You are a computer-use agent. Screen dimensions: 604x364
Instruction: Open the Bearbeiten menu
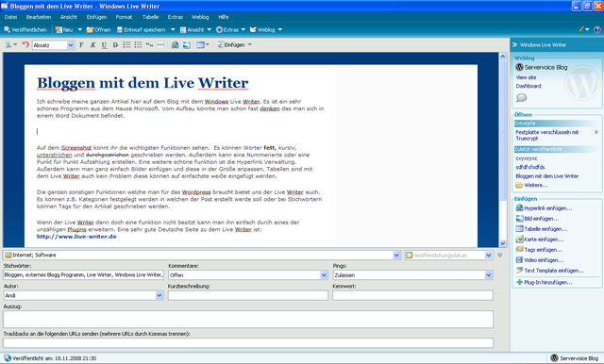click(x=39, y=17)
